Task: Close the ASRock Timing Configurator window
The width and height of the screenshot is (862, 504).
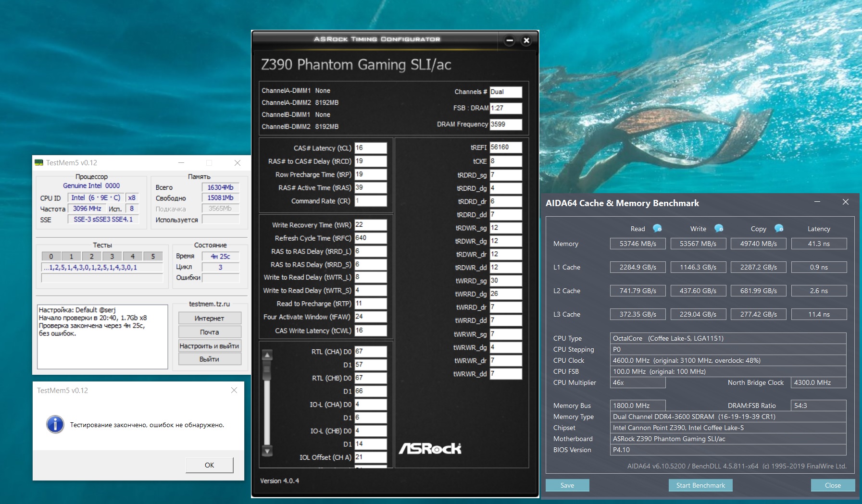Action: tap(526, 40)
